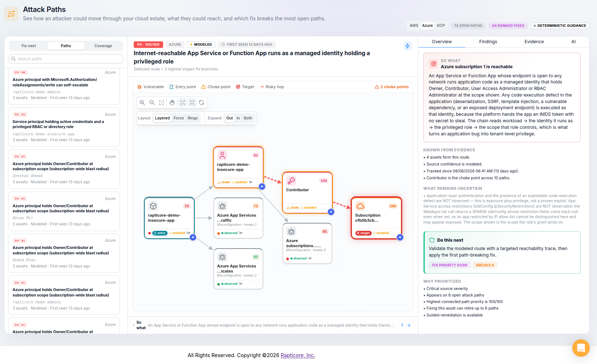Click the 74 Open Paths chip
Image resolution: width=597 pixels, height=364 pixels.
click(468, 26)
